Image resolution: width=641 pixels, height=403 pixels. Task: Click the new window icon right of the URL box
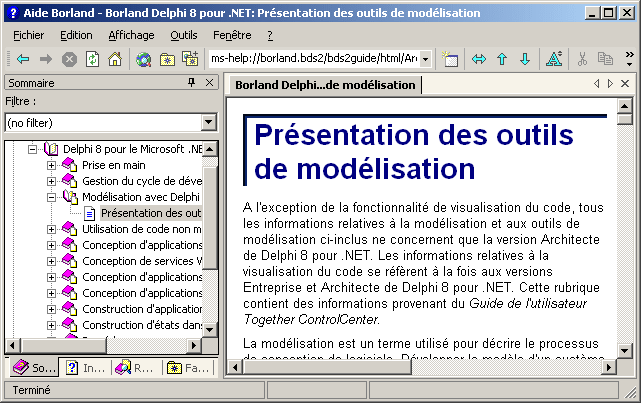pos(450,59)
